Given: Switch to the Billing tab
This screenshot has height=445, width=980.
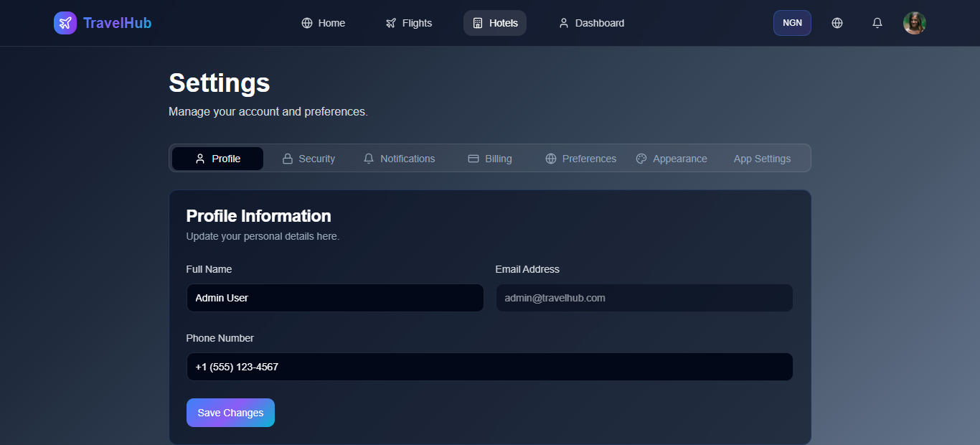Looking at the screenshot, I should pos(490,159).
